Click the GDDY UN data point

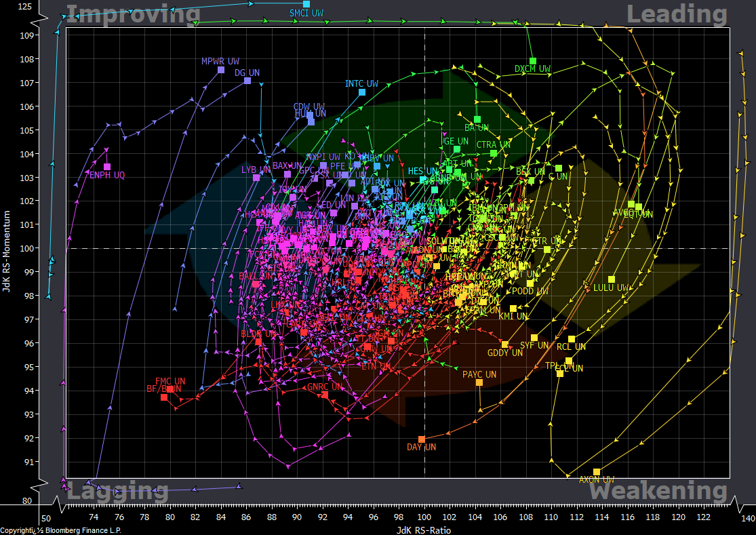click(505, 344)
